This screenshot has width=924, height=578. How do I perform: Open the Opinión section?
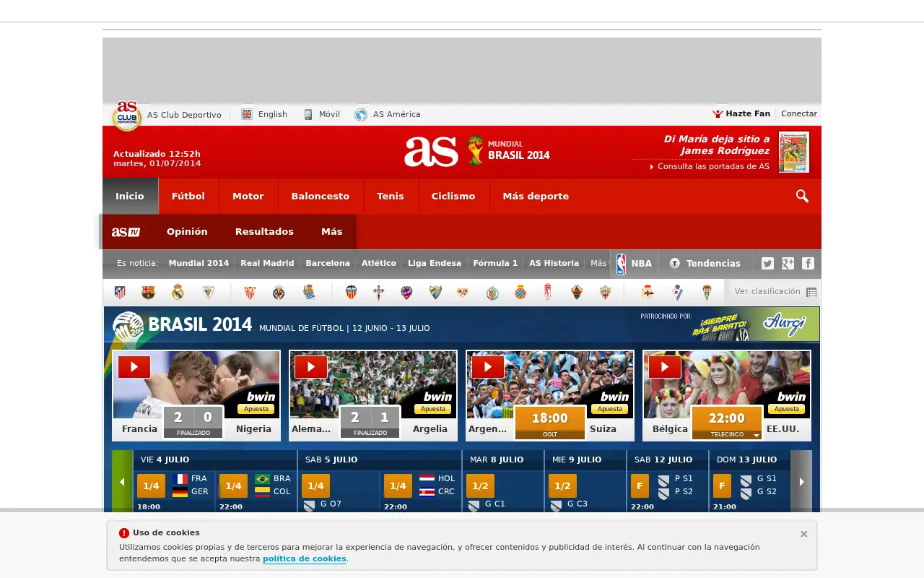pyautogui.click(x=187, y=232)
